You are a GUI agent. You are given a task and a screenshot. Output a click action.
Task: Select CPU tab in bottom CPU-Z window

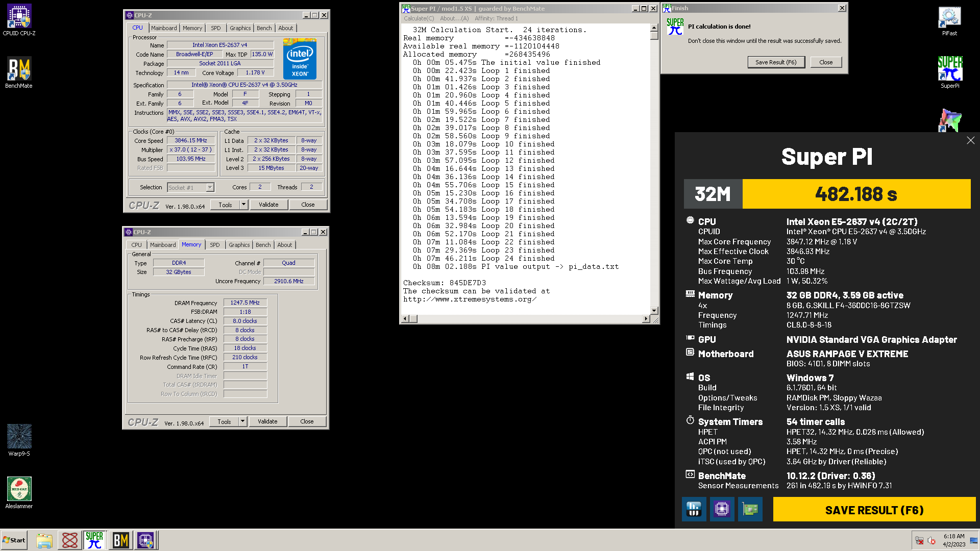(x=136, y=245)
